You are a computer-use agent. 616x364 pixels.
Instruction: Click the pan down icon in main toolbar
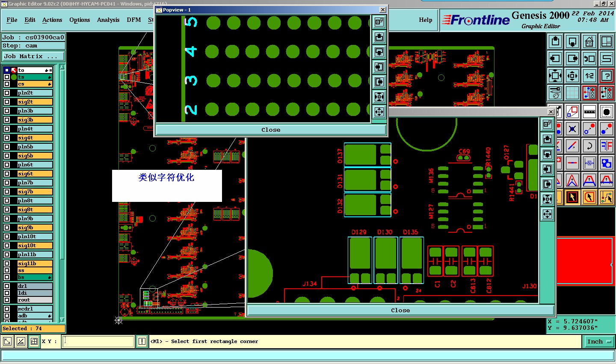click(x=572, y=41)
